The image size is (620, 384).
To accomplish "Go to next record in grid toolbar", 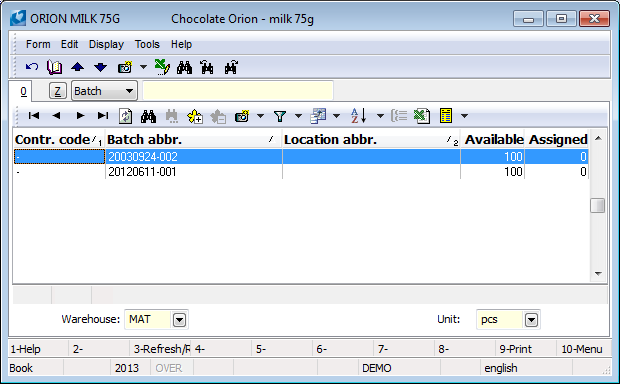I will [x=80, y=115].
